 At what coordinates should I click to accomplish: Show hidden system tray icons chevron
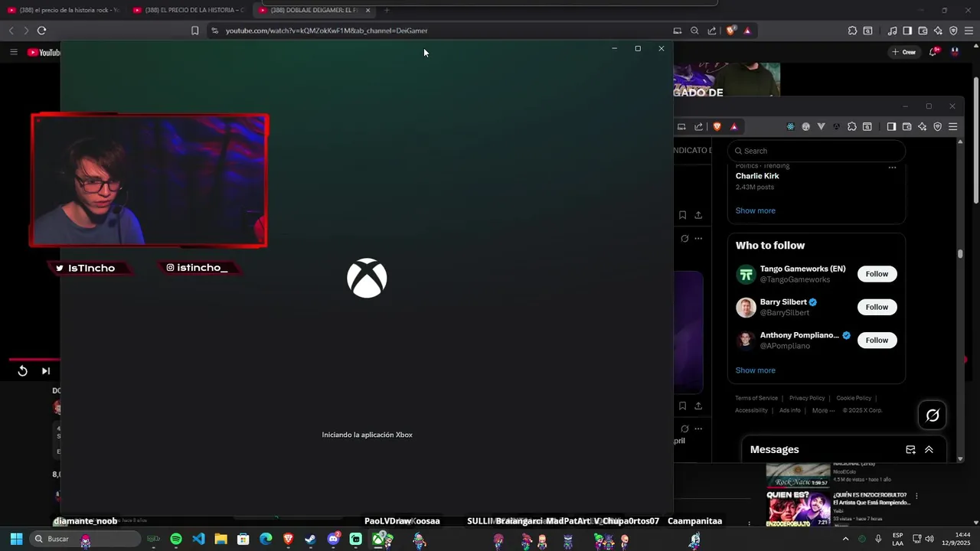point(846,539)
